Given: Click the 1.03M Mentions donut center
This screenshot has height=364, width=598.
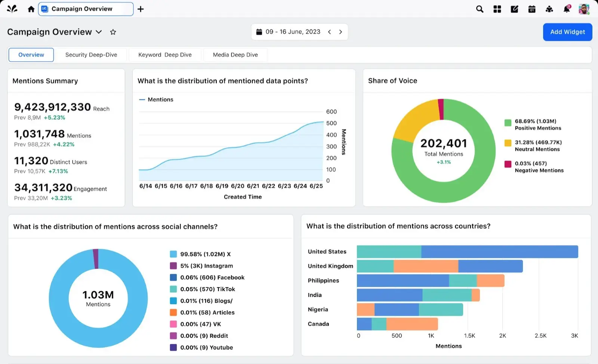Looking at the screenshot, I should (98, 299).
